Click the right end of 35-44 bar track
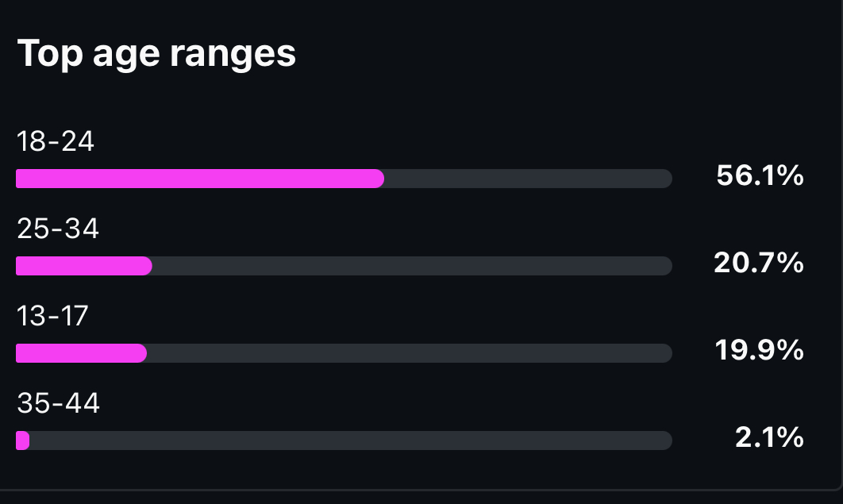Image resolution: width=843 pixels, height=504 pixels. 665,441
